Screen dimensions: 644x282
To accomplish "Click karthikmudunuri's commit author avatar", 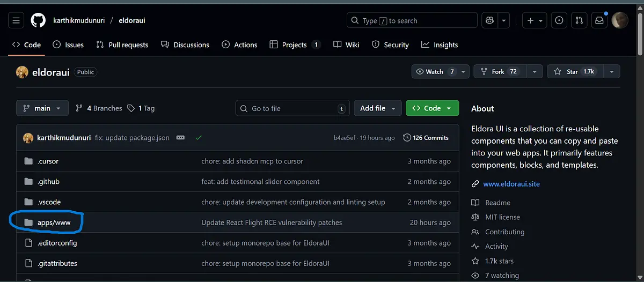I will pos(28,138).
